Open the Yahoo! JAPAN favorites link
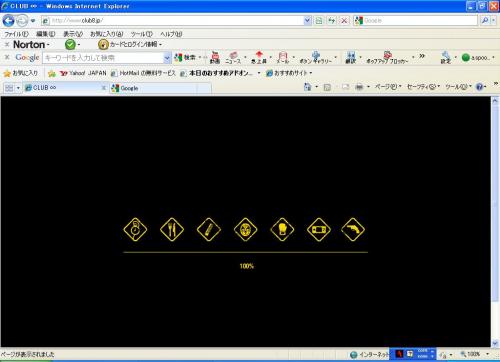Viewport: 500px width, 362px height. 83,73
